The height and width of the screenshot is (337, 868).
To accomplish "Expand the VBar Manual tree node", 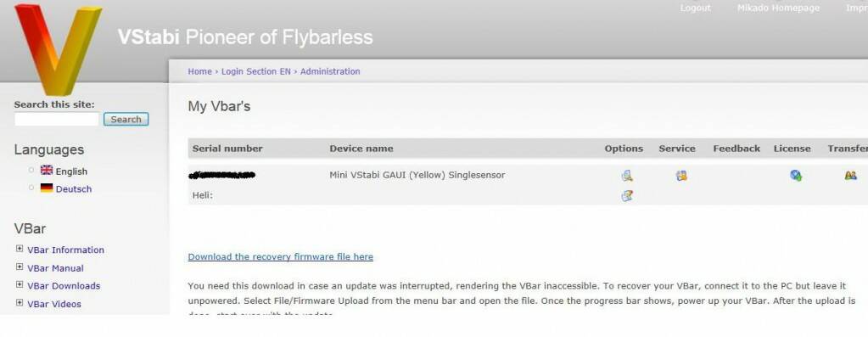I will coord(20,267).
